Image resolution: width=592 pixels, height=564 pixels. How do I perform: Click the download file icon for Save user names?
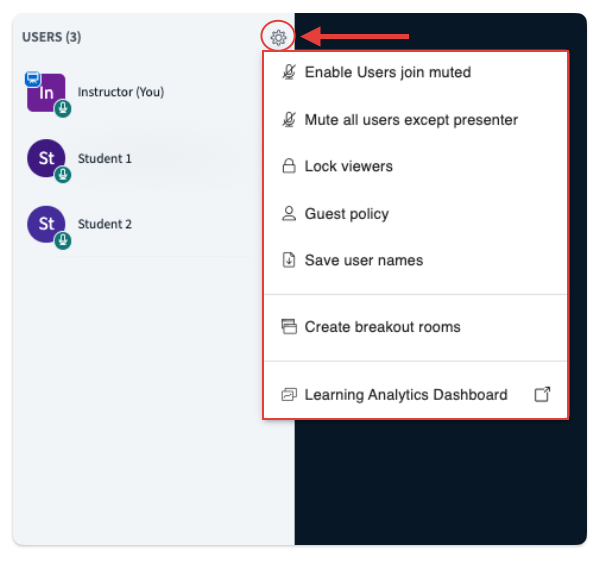pyautogui.click(x=289, y=260)
